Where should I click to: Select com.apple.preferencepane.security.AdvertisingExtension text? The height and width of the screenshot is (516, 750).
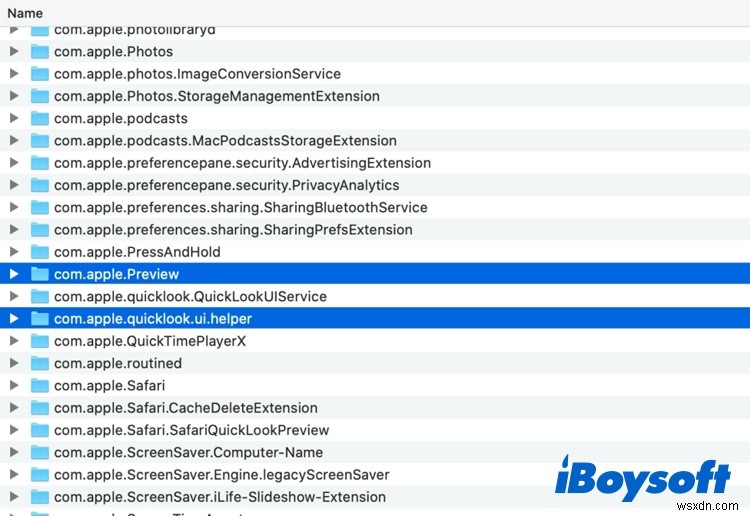(243, 163)
